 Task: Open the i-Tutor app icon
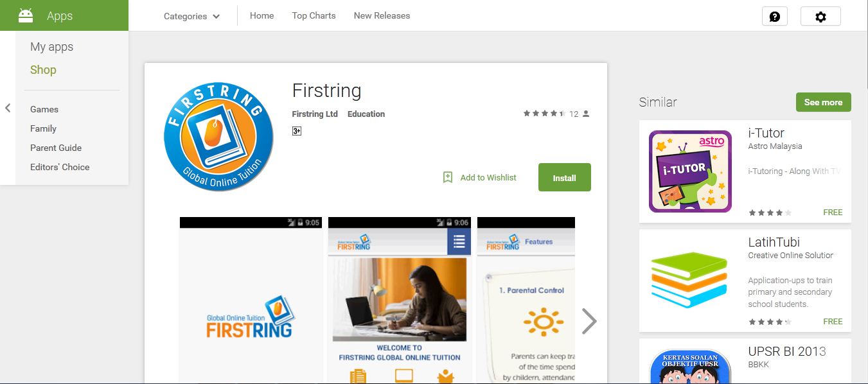[690, 171]
